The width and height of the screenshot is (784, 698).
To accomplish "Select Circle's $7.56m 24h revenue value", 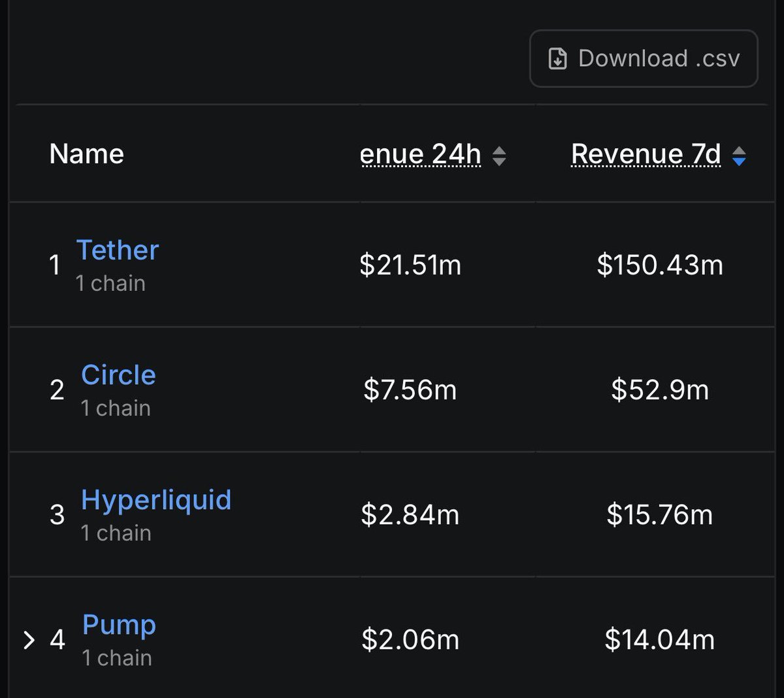I will pos(410,390).
